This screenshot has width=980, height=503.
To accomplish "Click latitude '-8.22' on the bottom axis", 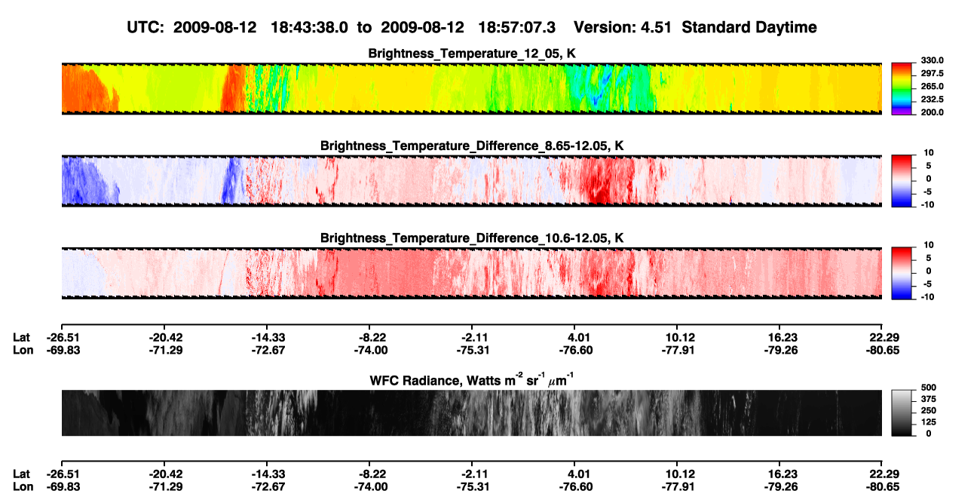I will pyautogui.click(x=371, y=474).
